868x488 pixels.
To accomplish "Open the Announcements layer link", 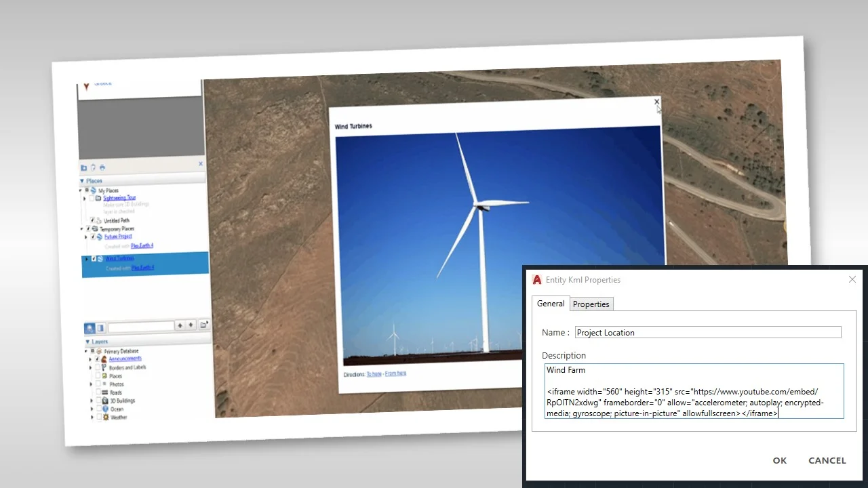I will [x=125, y=359].
